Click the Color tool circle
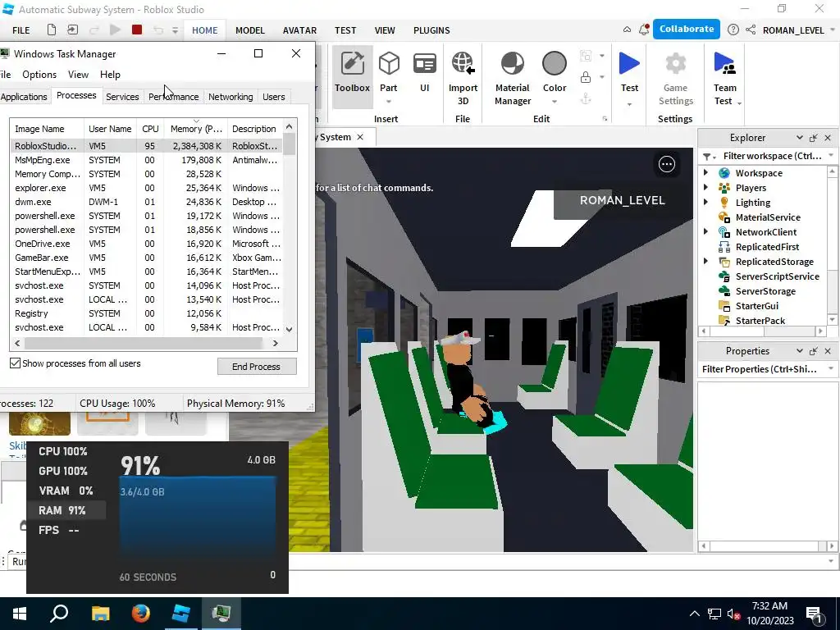Screen dimensions: 840x630 [x=555, y=64]
